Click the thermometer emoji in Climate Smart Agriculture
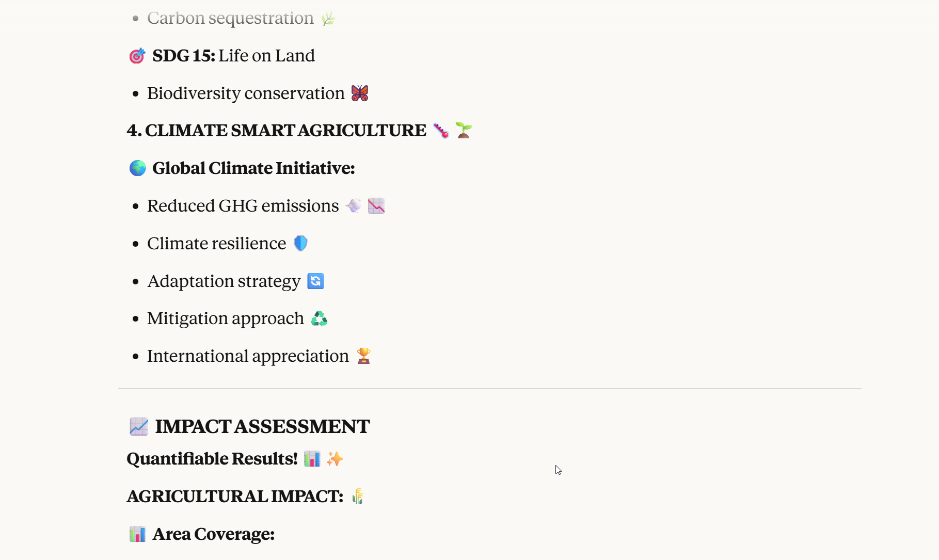Viewport: 939px width, 560px height. tap(441, 131)
